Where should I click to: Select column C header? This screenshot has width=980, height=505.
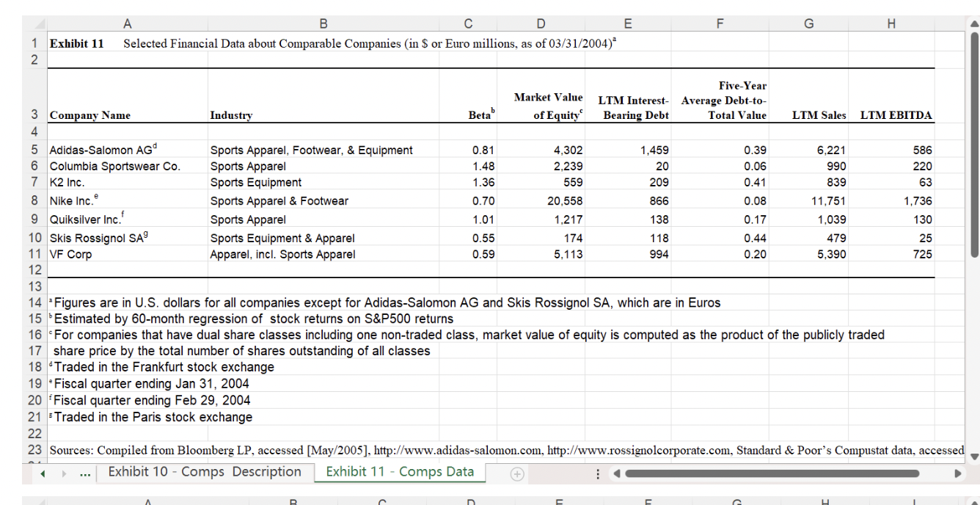coord(467,23)
